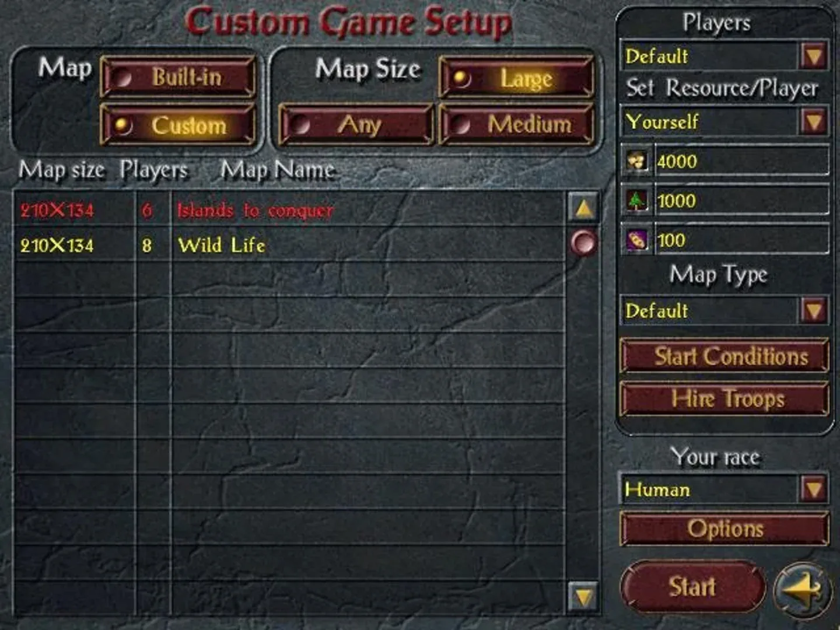Select the Islands to conquer map row

[289, 209]
